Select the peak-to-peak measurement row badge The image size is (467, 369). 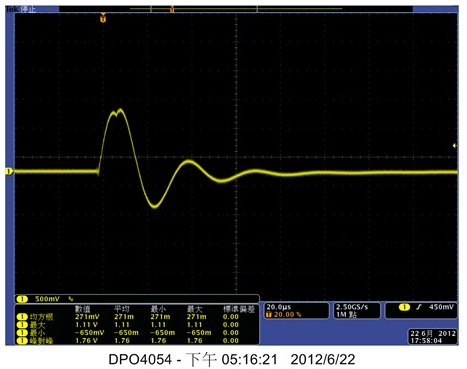pos(22,341)
